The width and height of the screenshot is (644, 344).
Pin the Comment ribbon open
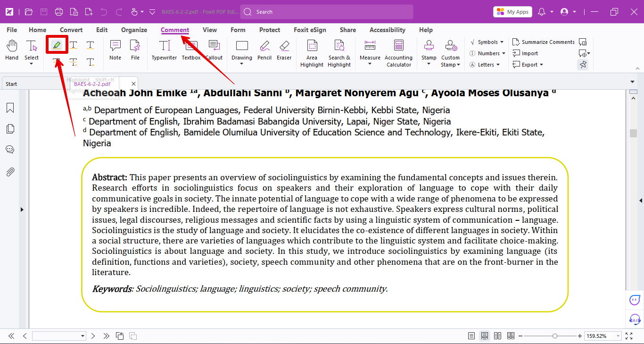tap(583, 65)
